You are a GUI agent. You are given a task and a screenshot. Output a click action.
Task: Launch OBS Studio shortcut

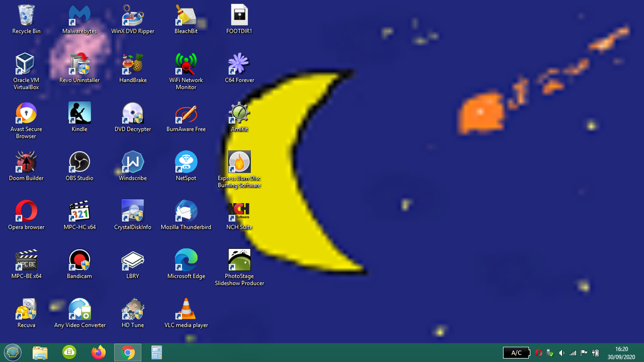tap(79, 162)
